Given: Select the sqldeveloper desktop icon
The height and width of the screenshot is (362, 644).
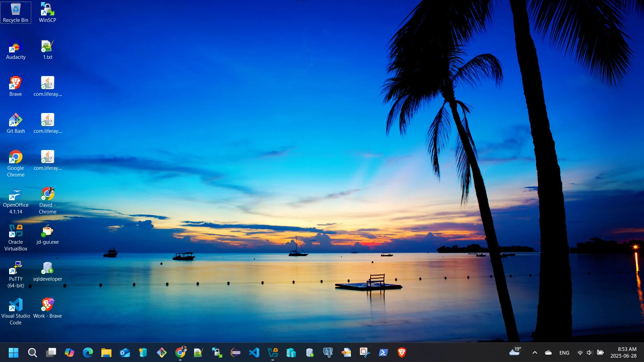Looking at the screenshot, I should [x=47, y=272].
